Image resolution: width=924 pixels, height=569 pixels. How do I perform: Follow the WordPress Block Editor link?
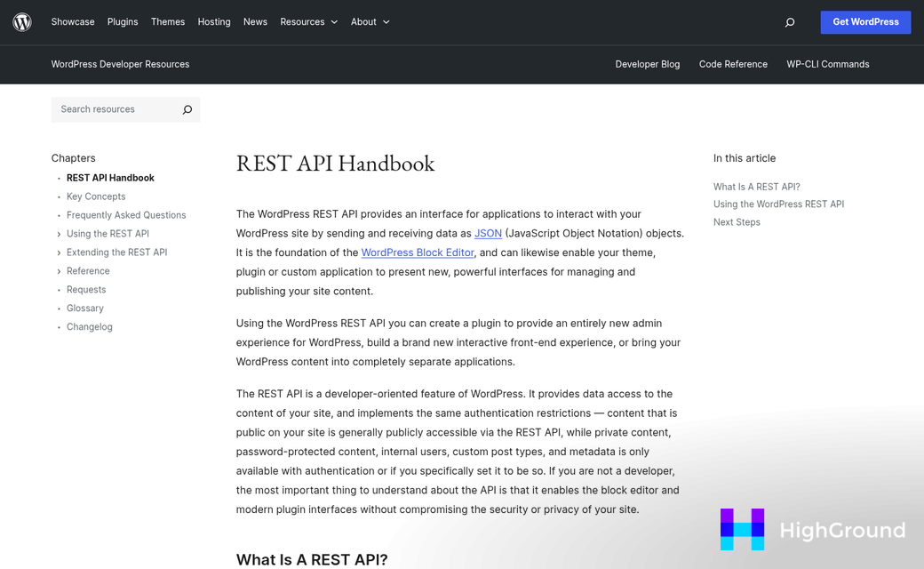click(x=418, y=252)
